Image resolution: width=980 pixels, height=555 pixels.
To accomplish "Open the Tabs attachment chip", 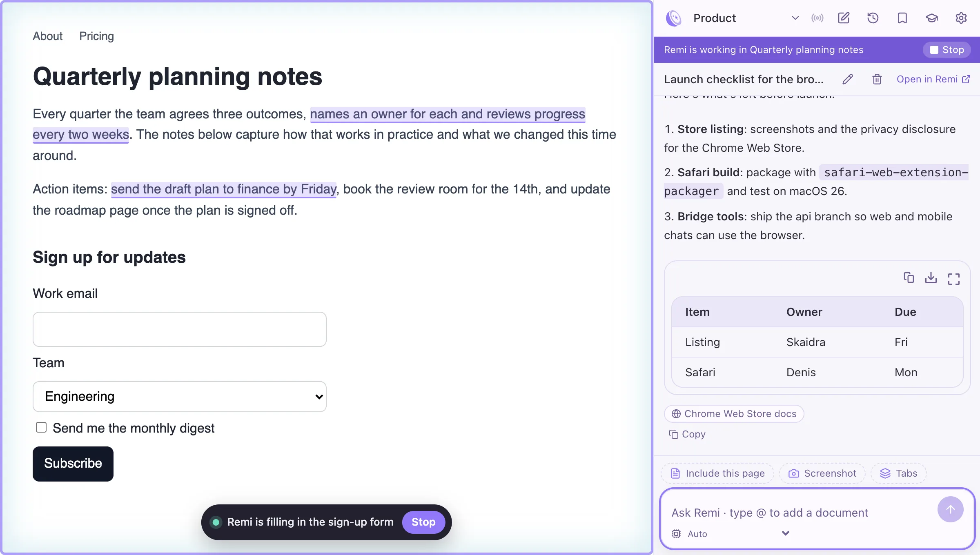I will (x=898, y=473).
